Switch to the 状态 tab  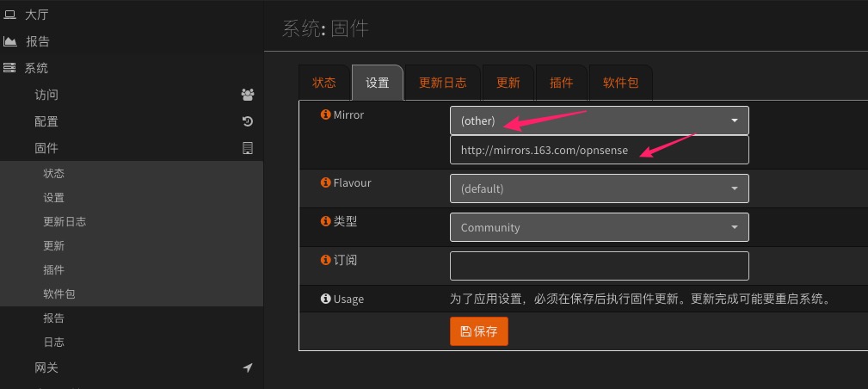pos(324,83)
